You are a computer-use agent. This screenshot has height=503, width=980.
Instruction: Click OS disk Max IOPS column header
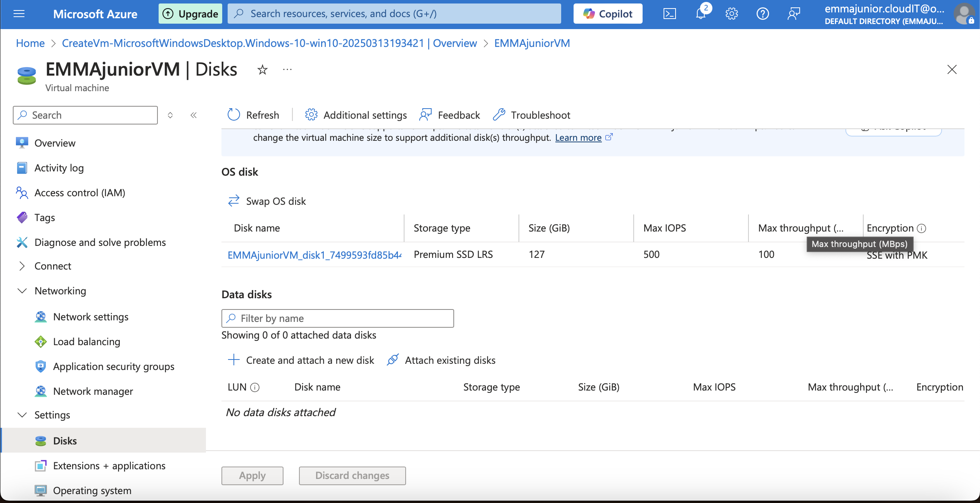pyautogui.click(x=664, y=228)
